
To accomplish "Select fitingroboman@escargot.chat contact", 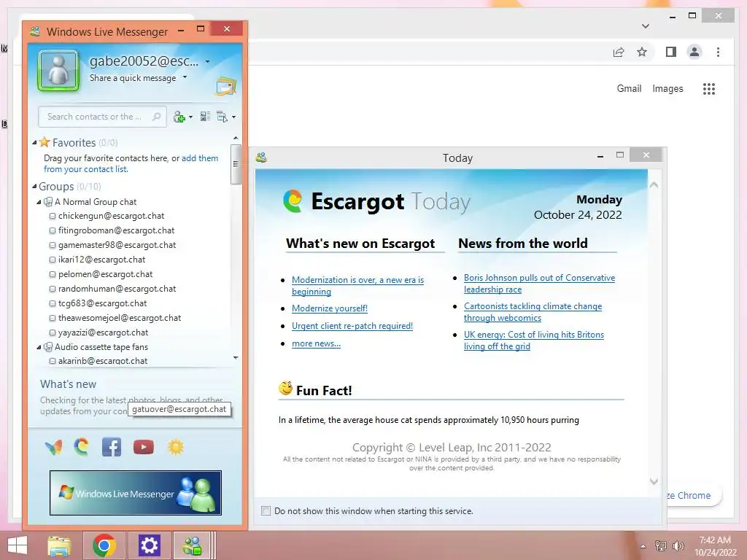I will [x=116, y=230].
